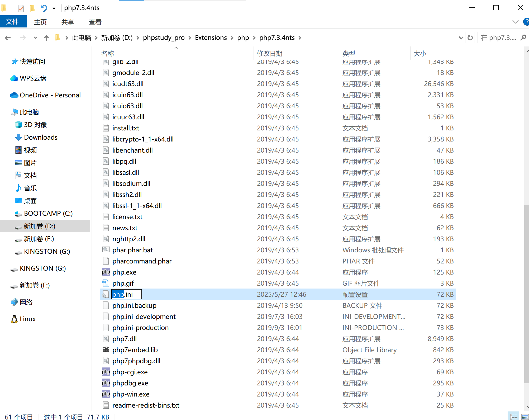Click the Up one level arrow
Viewport: 529px width, 420px height.
click(46, 38)
